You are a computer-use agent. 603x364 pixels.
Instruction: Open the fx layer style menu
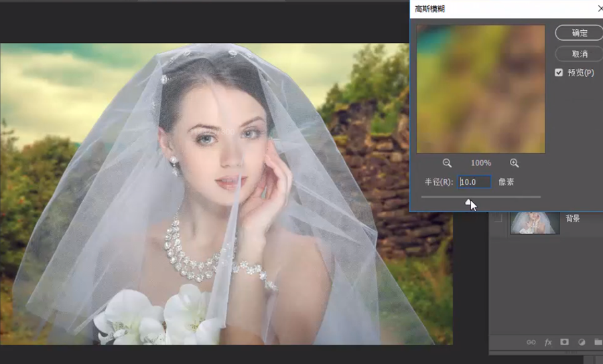(x=548, y=342)
